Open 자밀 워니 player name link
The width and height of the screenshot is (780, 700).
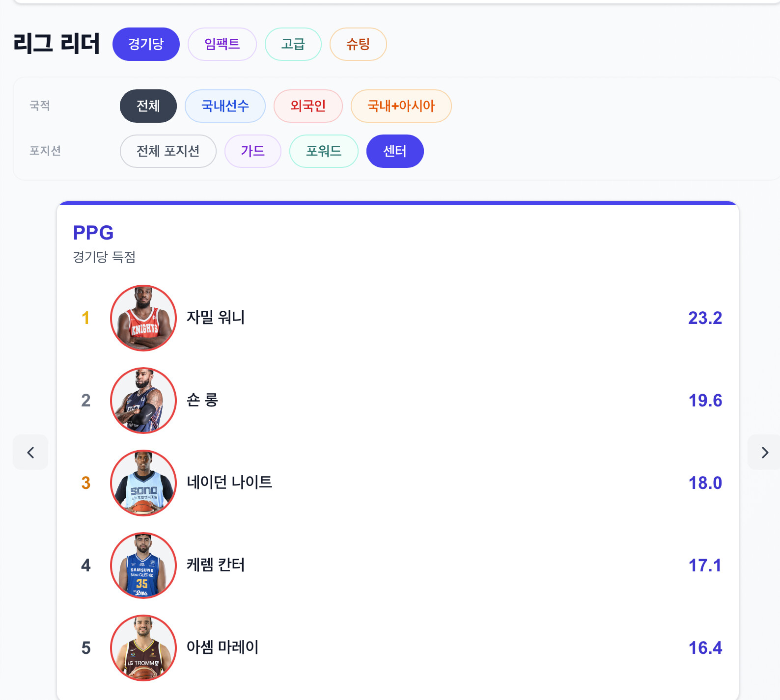tap(216, 318)
